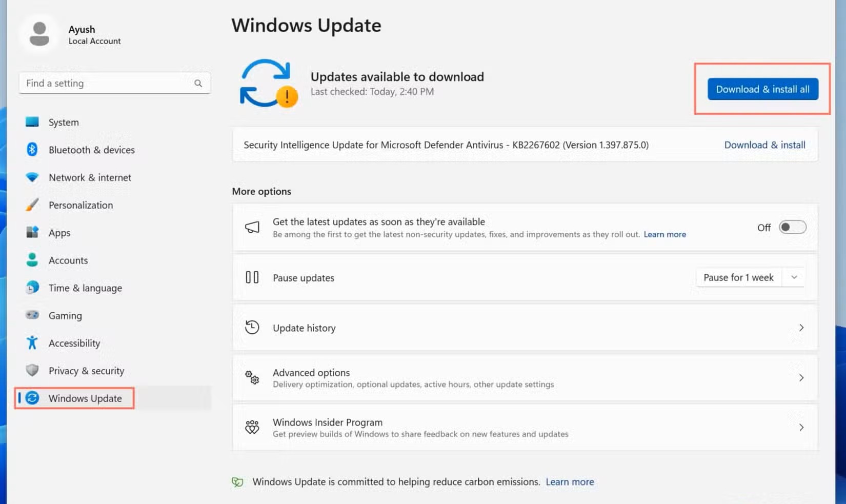Click Download & install all button
The height and width of the screenshot is (504, 846).
click(x=762, y=89)
